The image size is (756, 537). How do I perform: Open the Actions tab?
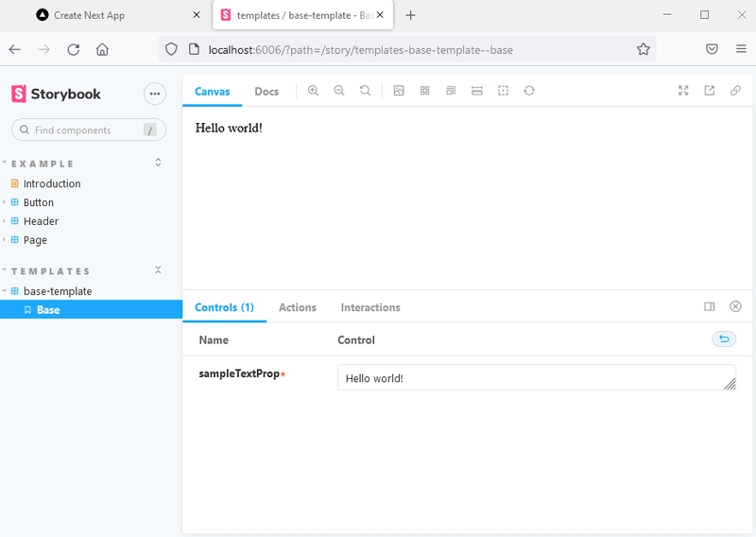coord(298,307)
